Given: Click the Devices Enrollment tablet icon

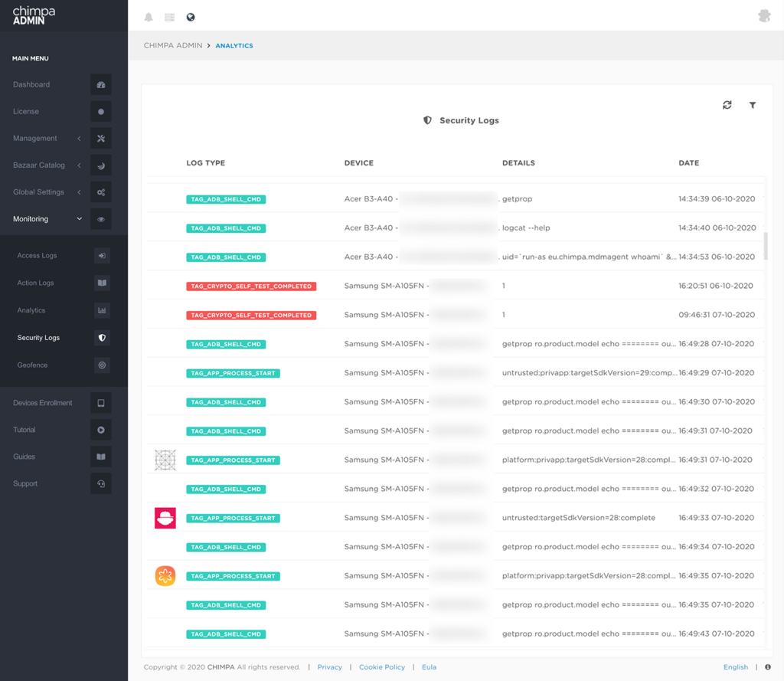Looking at the screenshot, I should (101, 403).
